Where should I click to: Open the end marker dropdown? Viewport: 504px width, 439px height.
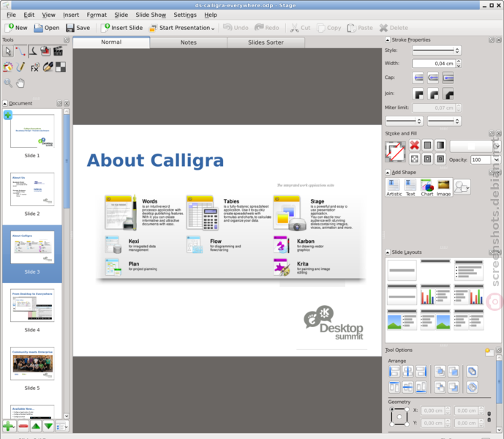point(444,121)
